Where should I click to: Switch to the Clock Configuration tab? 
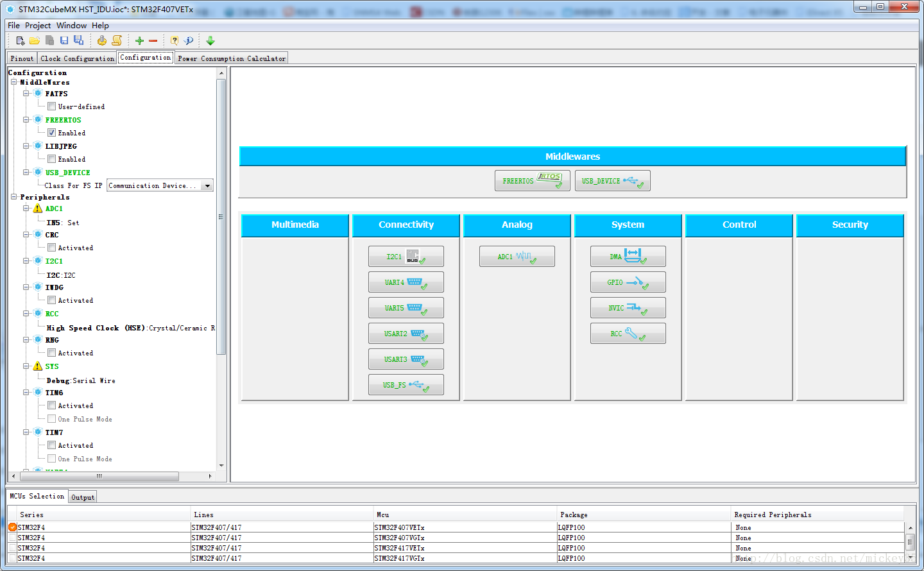77,58
